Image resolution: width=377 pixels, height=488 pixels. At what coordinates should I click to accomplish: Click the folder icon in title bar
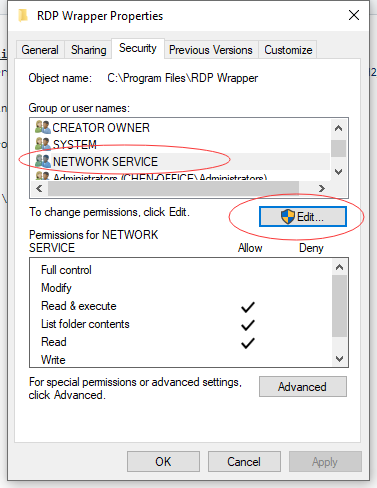pos(23,15)
